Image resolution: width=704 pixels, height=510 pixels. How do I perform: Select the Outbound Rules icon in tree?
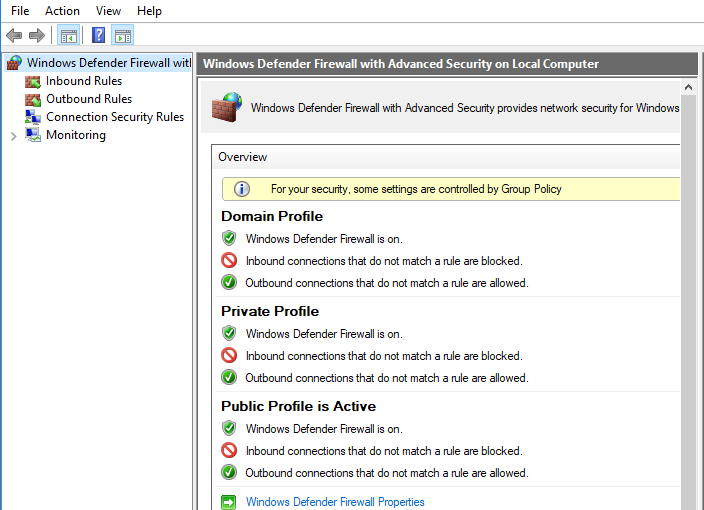33,99
